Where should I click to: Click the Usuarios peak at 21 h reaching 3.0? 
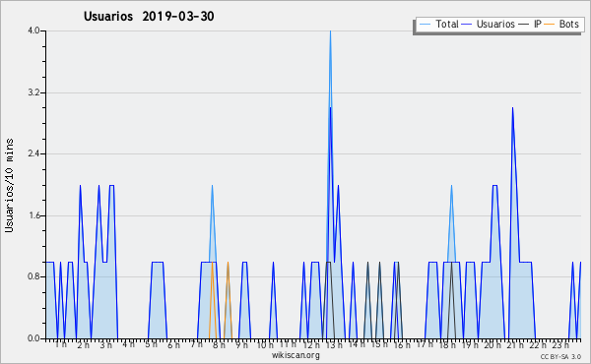tap(512, 108)
